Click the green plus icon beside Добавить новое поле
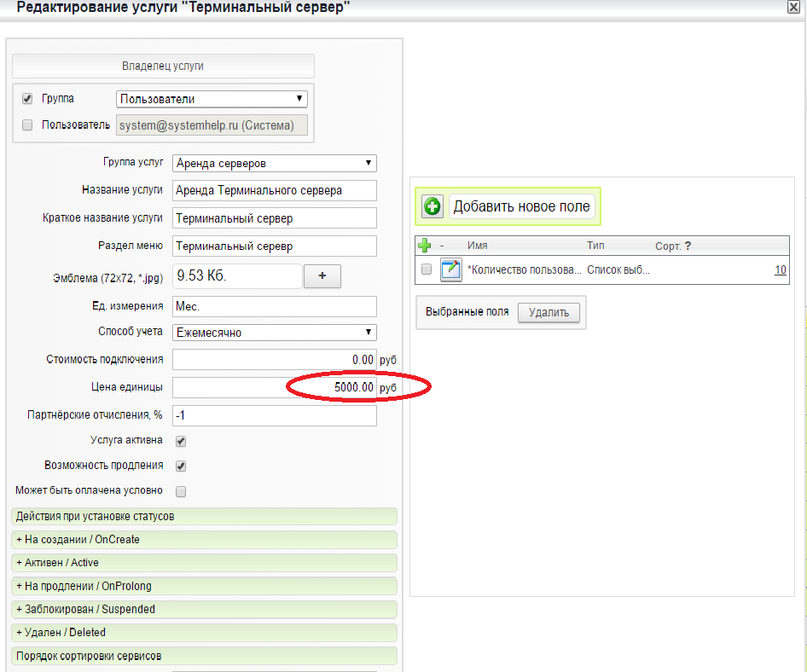Viewport: 807px width, 672px height. [433, 206]
